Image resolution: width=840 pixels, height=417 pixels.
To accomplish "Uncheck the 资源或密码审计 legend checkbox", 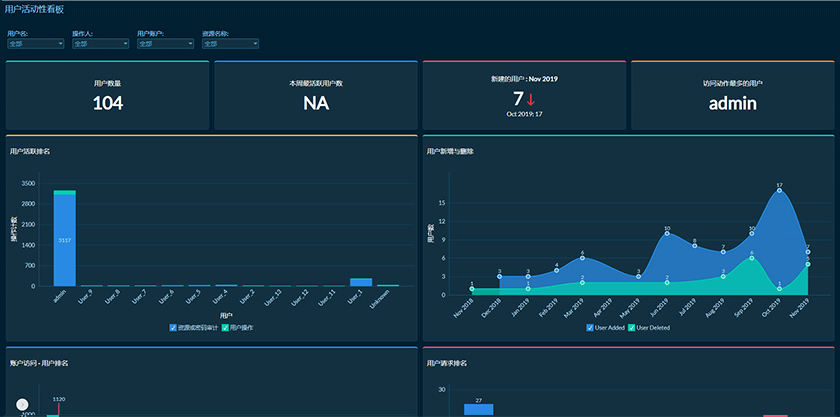I will pyautogui.click(x=173, y=328).
